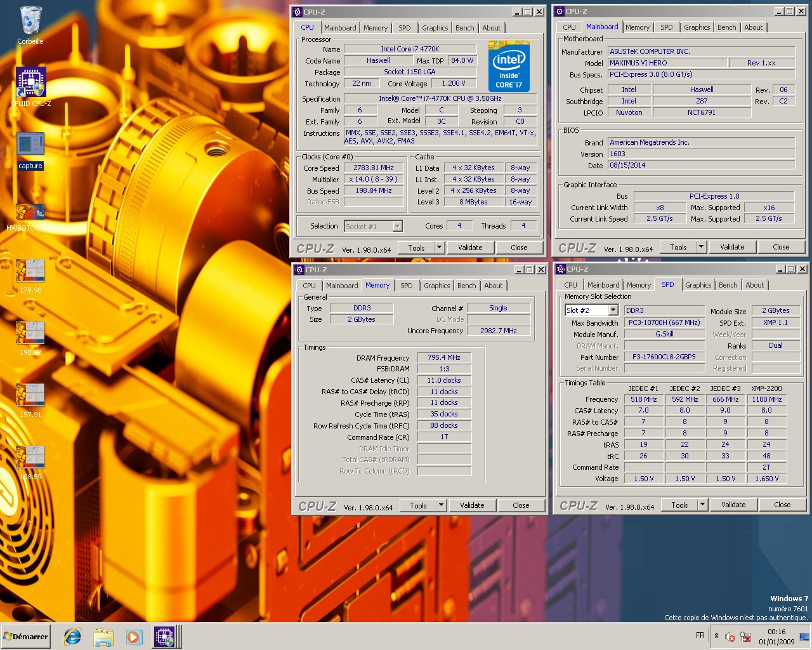Image resolution: width=812 pixels, height=650 pixels.
Task: Click the title bar icon of Mainboard window
Action: [x=560, y=11]
